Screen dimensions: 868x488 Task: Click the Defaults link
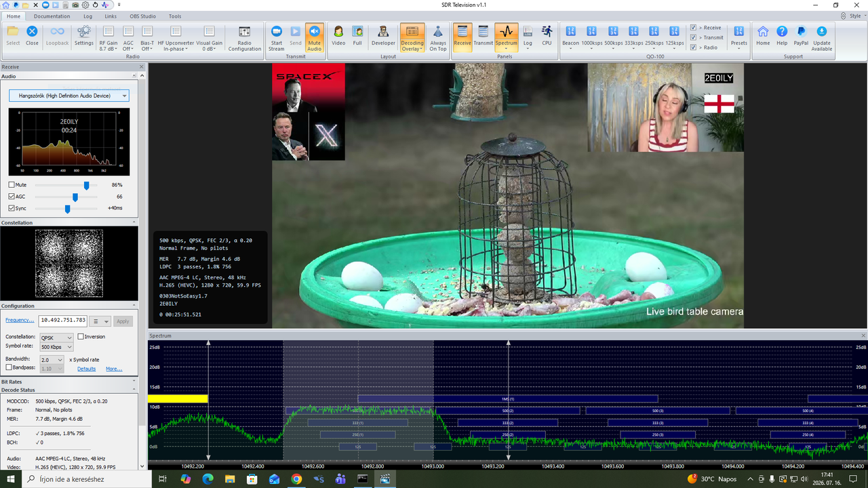(86, 369)
